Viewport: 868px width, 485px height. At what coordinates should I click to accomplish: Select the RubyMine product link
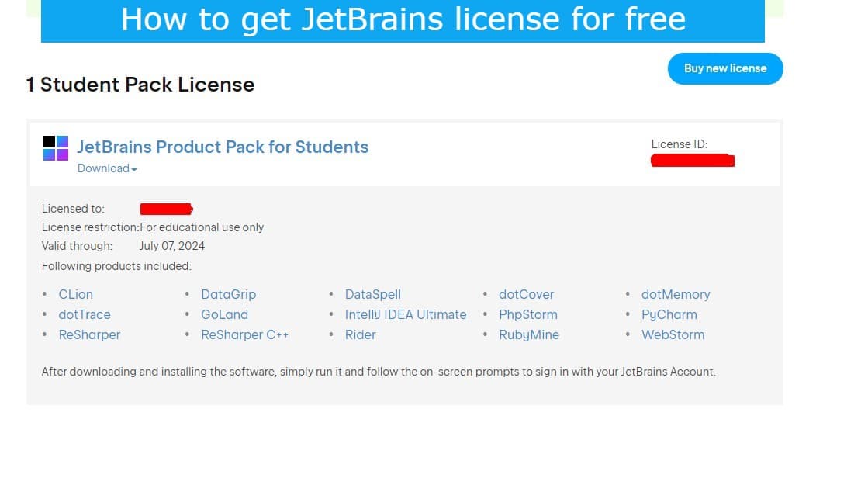[529, 334]
